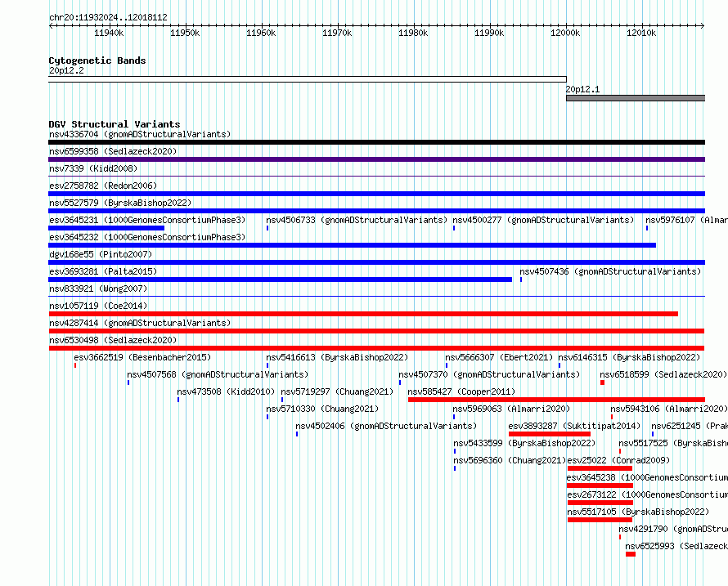
Task: Click nsv833921 (Wong2007) label
Action: 98,289
